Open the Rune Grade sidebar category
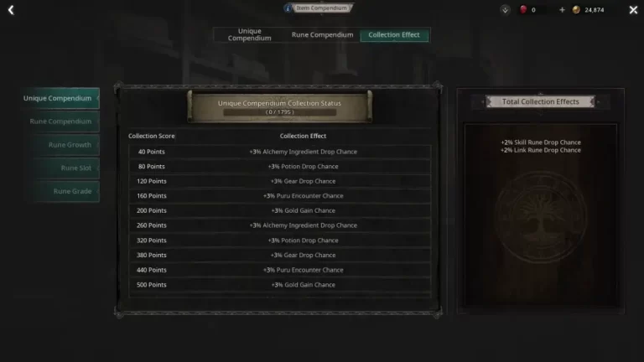This screenshot has width=644, height=362. (x=67, y=191)
